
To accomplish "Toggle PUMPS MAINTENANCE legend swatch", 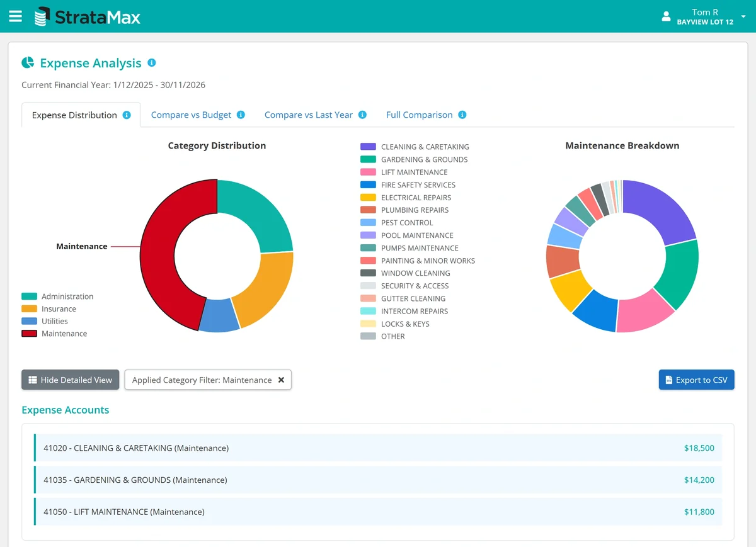I will [369, 248].
